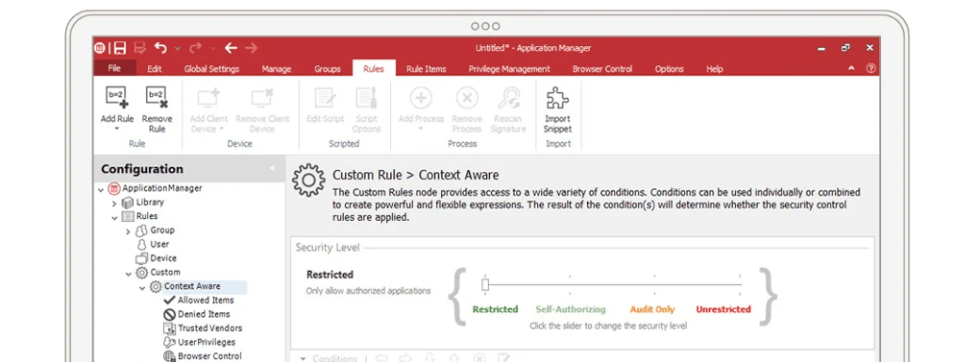Open the Add Client Device dropdown arrow
The width and height of the screenshot is (980, 362).
tap(221, 130)
